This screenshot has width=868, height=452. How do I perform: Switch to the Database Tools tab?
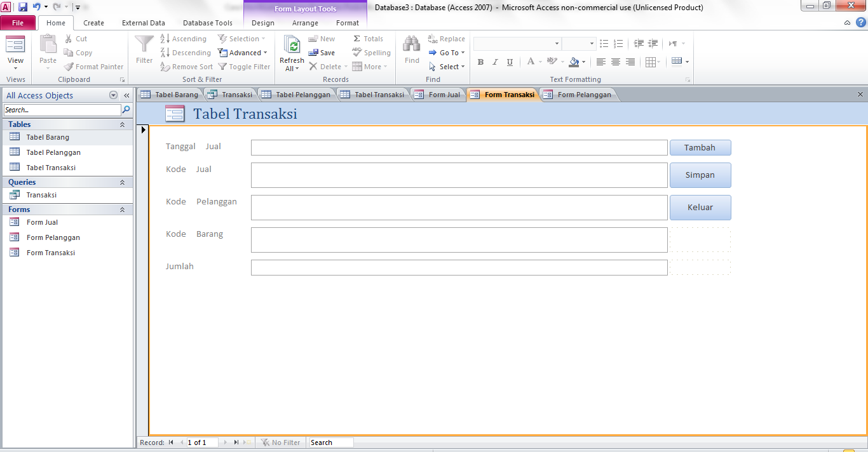click(x=208, y=23)
